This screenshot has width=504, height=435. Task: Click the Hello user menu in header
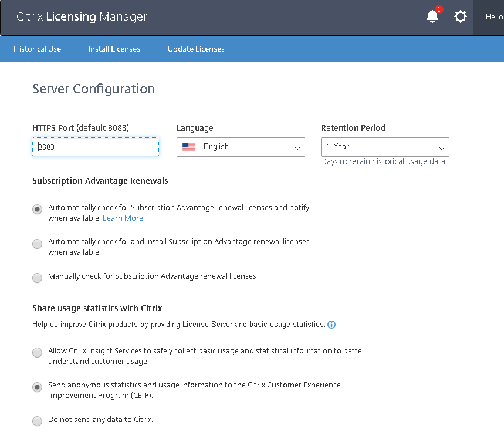(493, 17)
